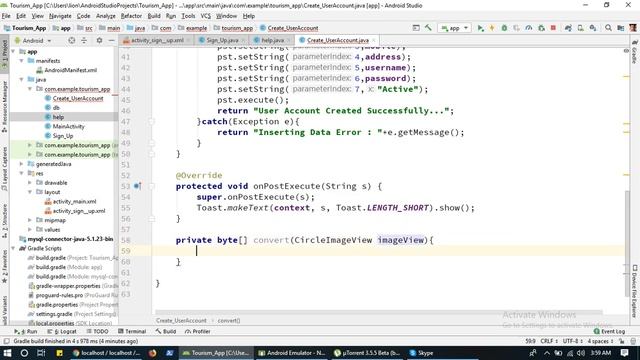The image size is (640, 360).
Task: Run the app with green play icon
Action: tap(480, 28)
